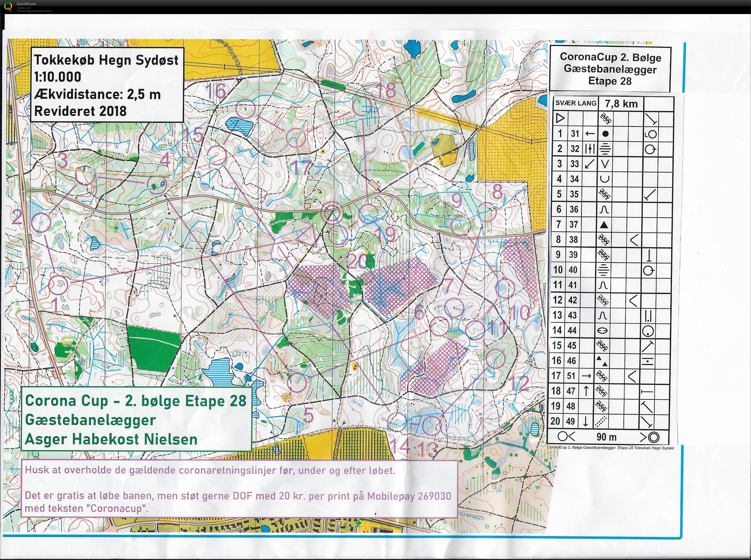Image resolution: width=751 pixels, height=560 pixels.
Task: Click control code '42' in the table
Action: [x=573, y=300]
